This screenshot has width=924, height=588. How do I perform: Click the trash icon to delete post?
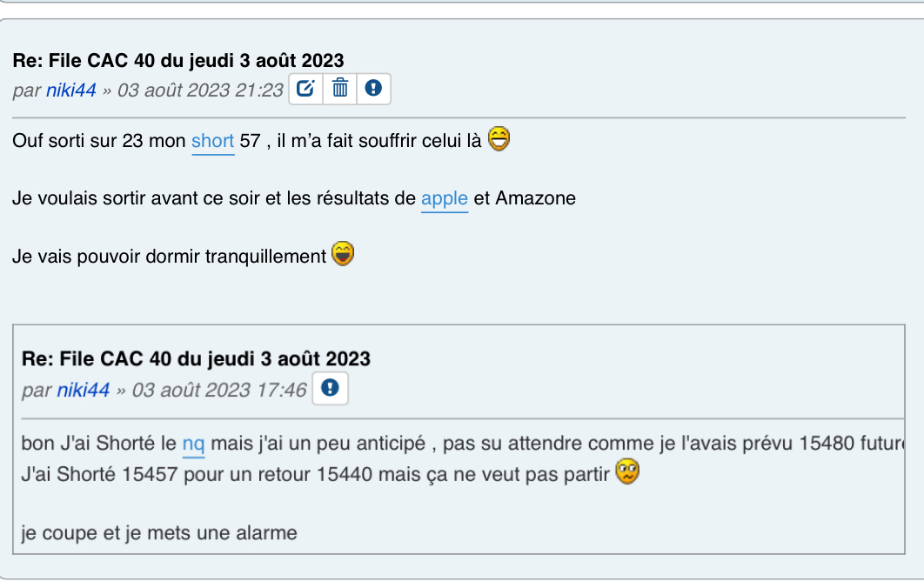[340, 89]
